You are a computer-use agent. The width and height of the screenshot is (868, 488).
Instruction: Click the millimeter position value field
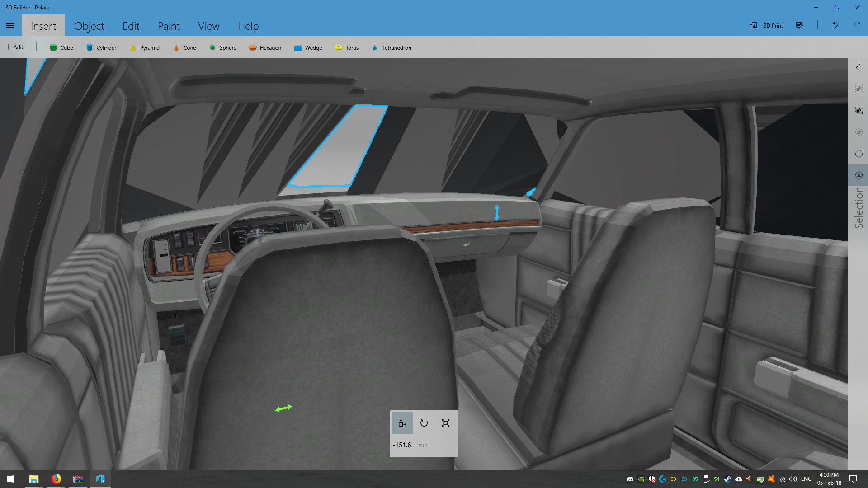click(x=402, y=445)
